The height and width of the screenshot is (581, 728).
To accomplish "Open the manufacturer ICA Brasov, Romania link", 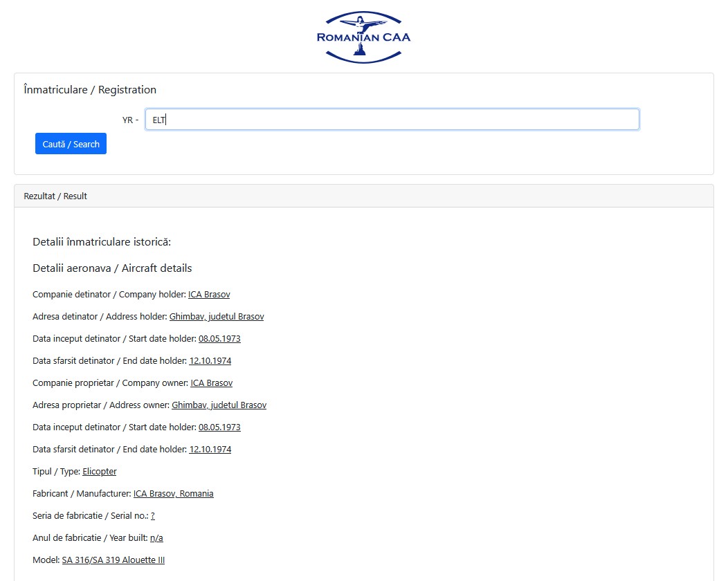I will pyautogui.click(x=174, y=494).
